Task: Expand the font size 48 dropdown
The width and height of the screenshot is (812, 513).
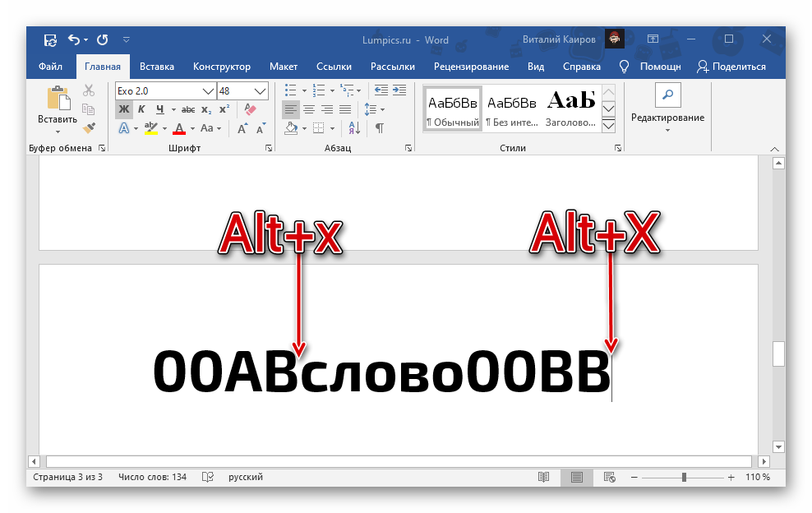Action: [x=261, y=90]
